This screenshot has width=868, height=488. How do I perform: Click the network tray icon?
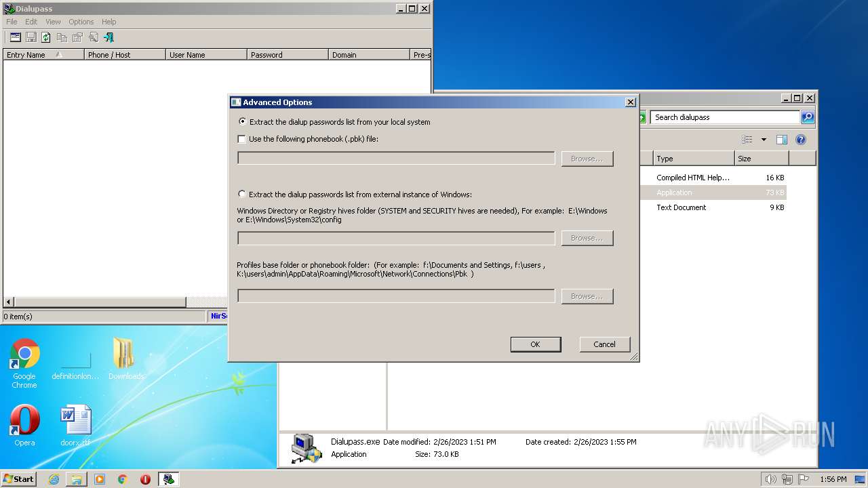click(787, 479)
